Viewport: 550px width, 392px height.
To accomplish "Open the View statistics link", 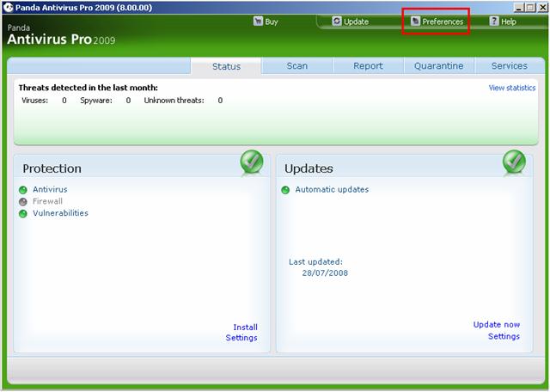I will pyautogui.click(x=511, y=88).
